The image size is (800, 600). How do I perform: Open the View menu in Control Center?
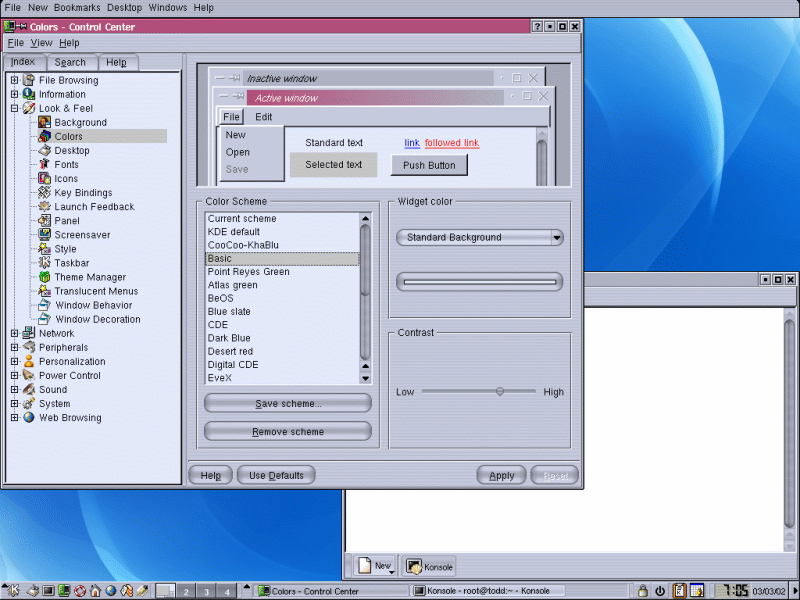(41, 43)
